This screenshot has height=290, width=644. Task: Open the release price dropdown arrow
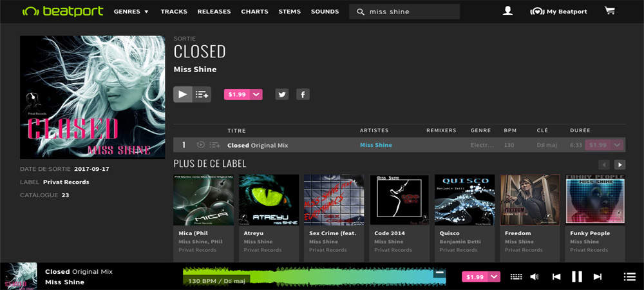256,94
